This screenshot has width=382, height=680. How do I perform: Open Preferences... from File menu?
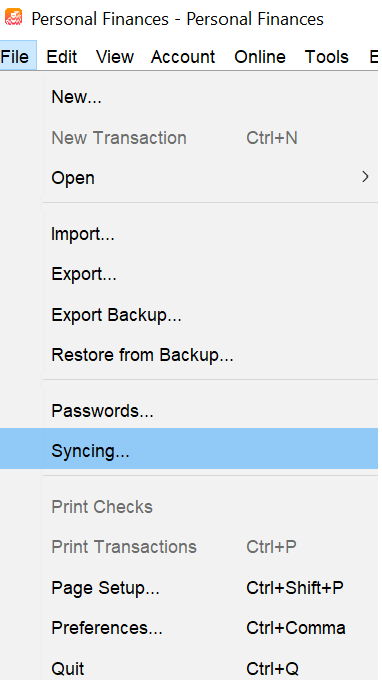click(210, 628)
